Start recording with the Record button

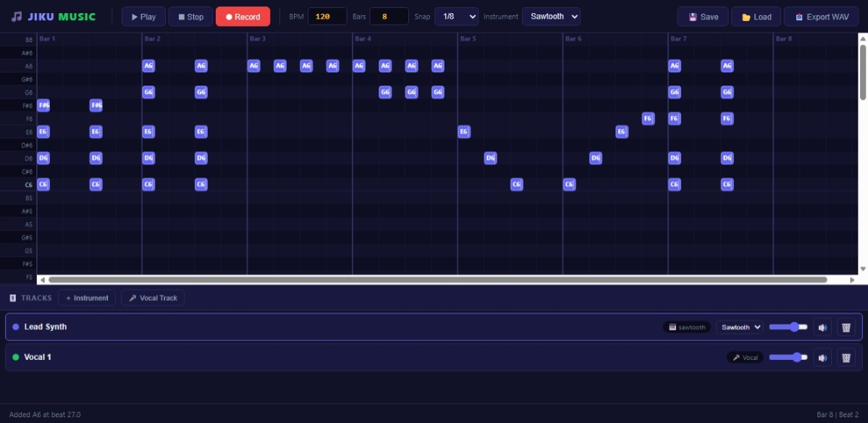(243, 17)
